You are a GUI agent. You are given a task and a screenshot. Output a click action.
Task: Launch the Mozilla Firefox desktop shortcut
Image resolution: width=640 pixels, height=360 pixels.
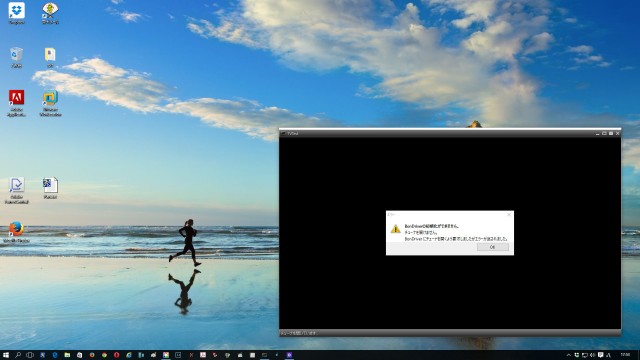pos(16,232)
